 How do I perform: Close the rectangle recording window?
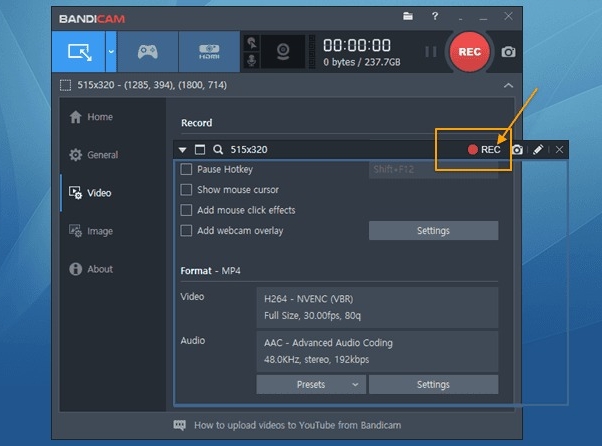559,150
